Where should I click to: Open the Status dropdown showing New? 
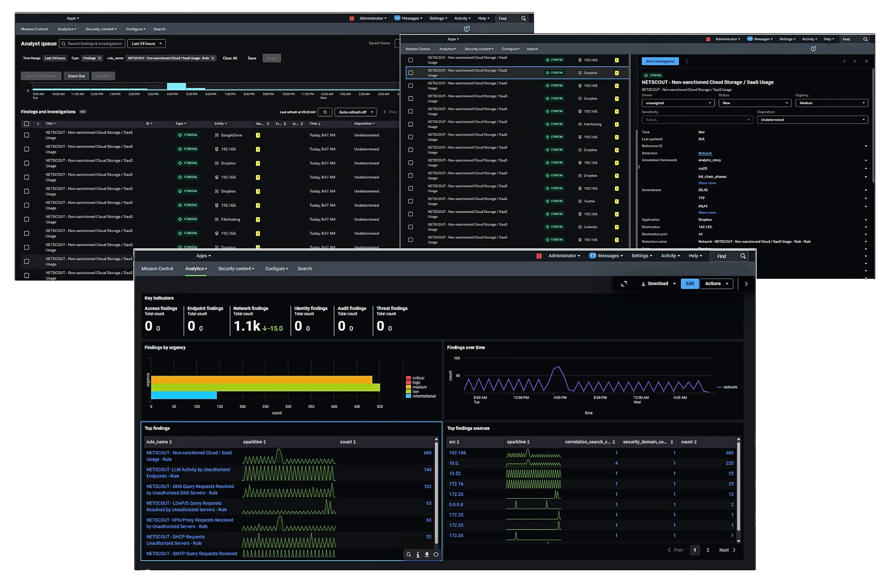tap(754, 103)
